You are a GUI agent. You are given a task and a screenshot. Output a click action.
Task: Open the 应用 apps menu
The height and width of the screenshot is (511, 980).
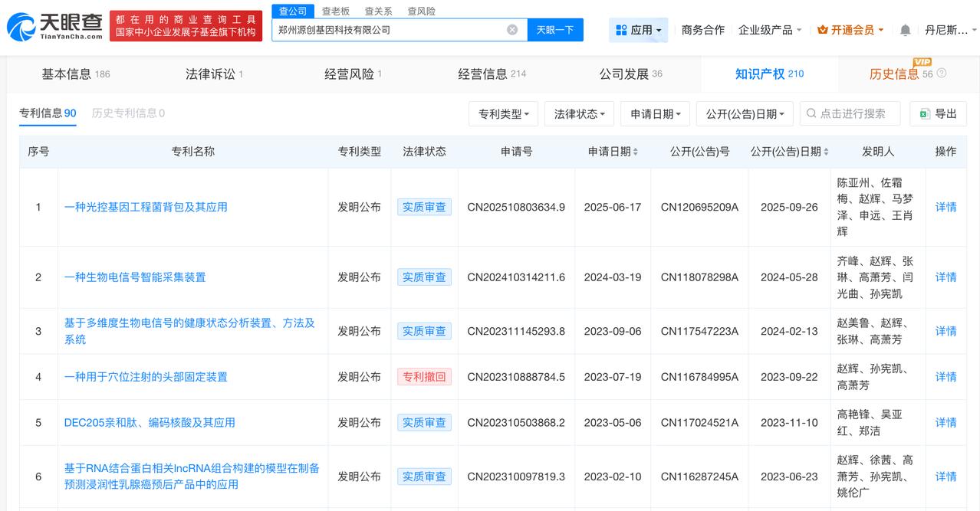pyautogui.click(x=640, y=30)
